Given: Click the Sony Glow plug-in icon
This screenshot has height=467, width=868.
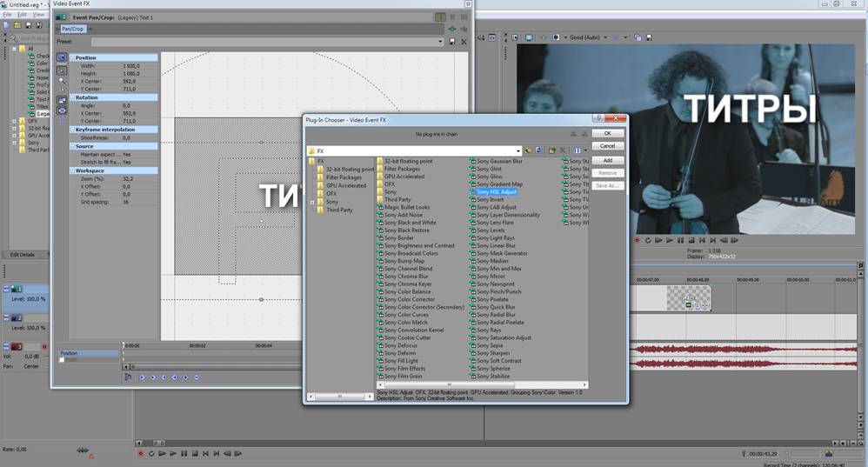Looking at the screenshot, I should [x=473, y=177].
